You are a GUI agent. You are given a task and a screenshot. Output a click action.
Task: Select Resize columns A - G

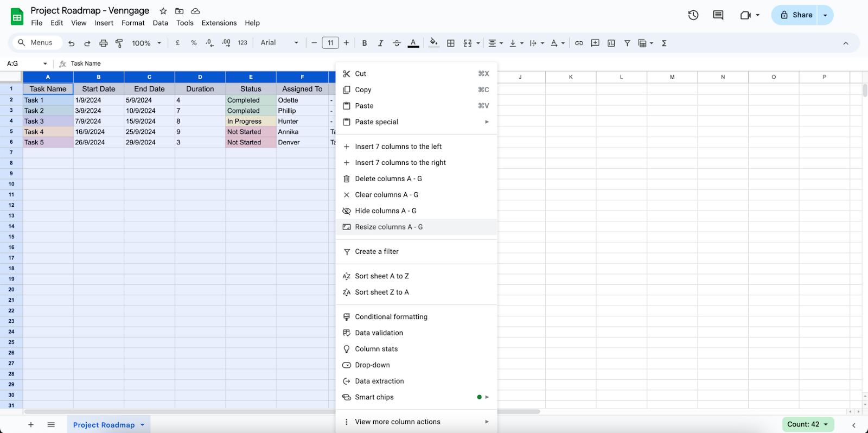[x=416, y=227]
